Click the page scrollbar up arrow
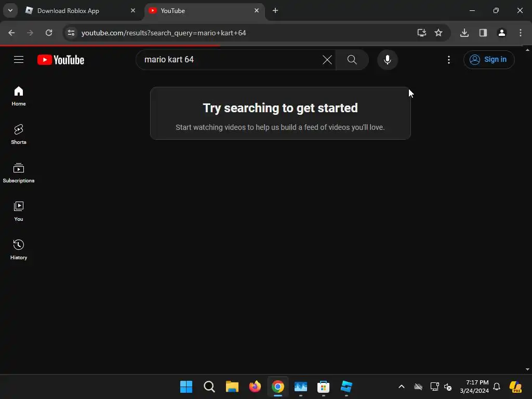Viewport: 532px width, 399px height. click(527, 50)
